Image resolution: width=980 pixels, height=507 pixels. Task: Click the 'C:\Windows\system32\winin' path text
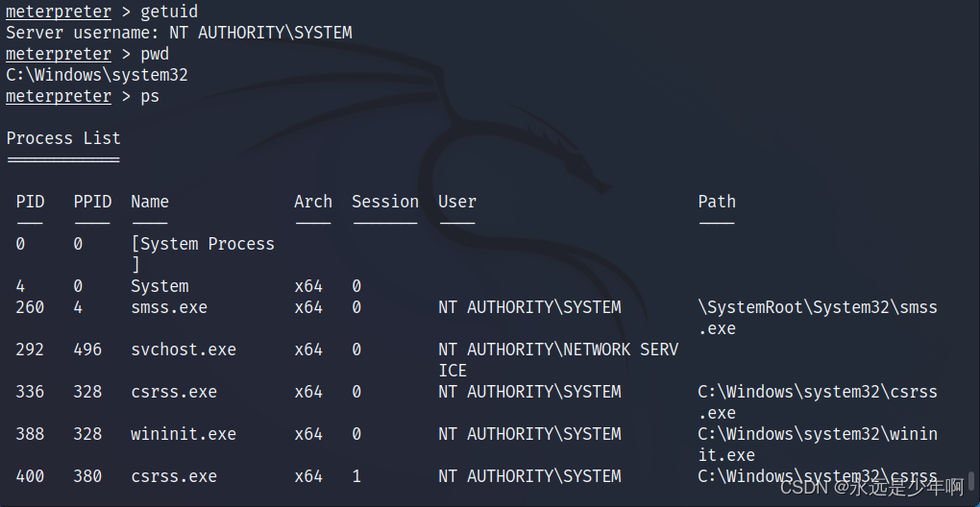pyautogui.click(x=818, y=434)
